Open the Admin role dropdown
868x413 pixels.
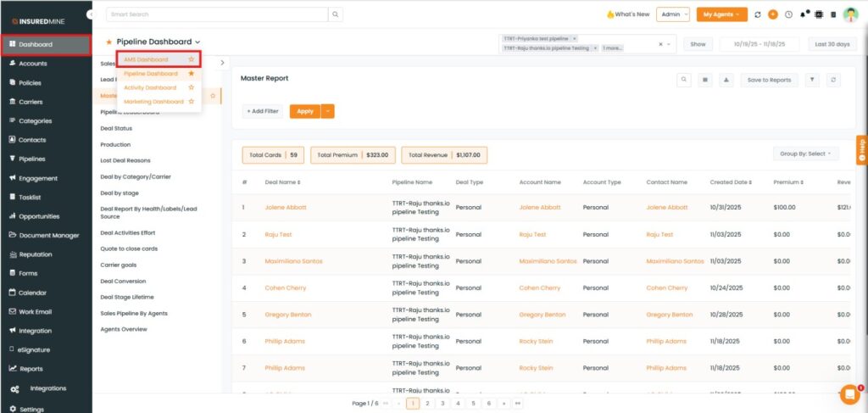pos(673,14)
